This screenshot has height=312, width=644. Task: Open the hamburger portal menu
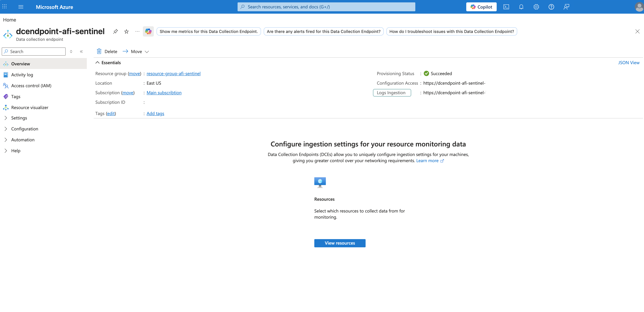21,7
